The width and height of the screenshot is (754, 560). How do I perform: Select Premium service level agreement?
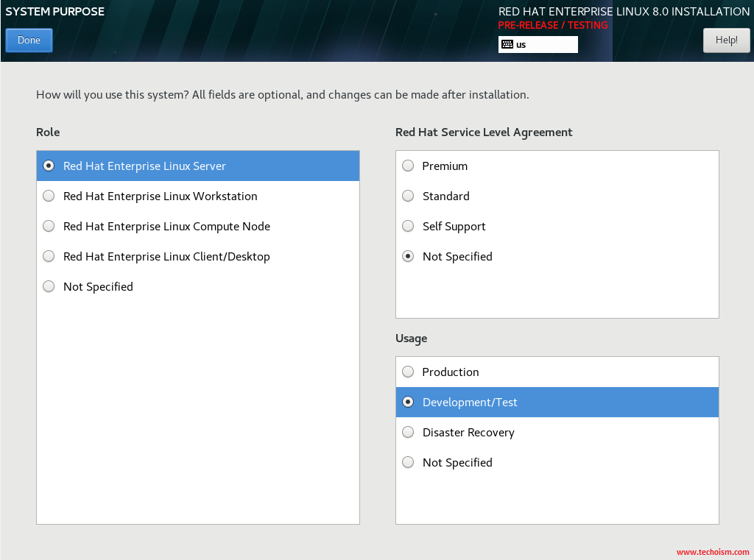pyautogui.click(x=557, y=166)
